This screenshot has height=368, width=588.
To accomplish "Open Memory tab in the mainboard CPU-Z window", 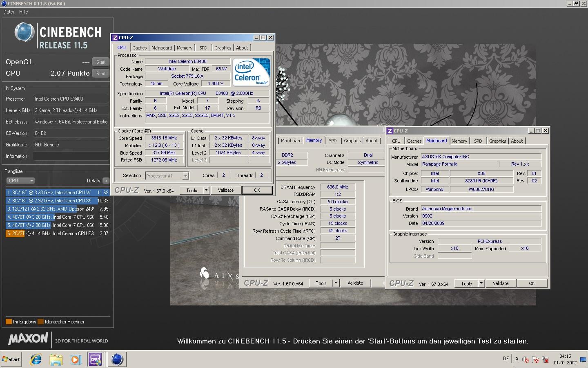I will (x=459, y=141).
